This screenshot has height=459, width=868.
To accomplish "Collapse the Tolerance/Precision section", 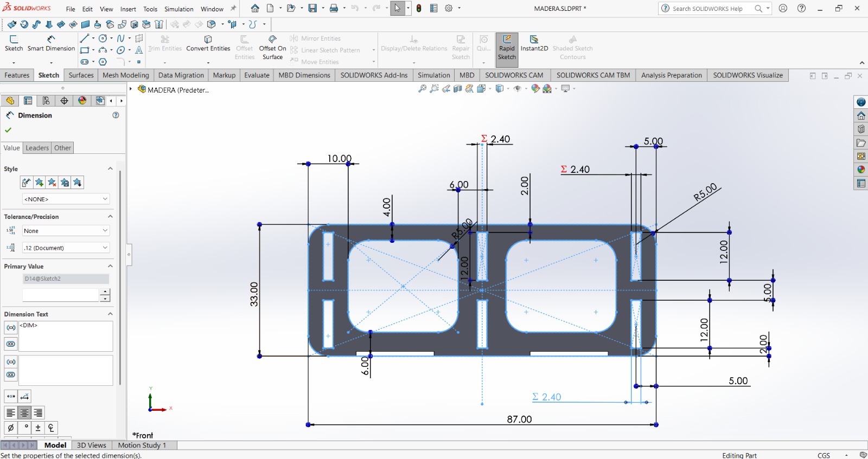I will tap(110, 216).
